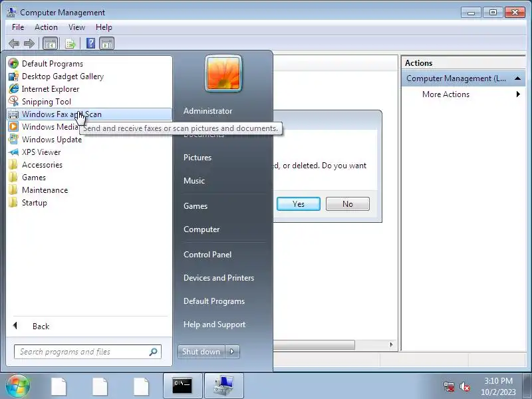
Task: Open the View menu
Action: pyautogui.click(x=76, y=27)
